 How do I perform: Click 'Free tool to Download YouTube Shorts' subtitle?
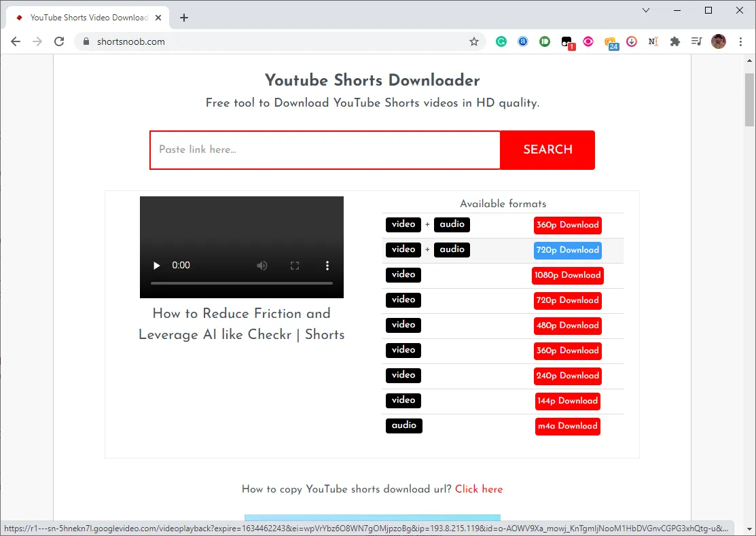[372, 103]
